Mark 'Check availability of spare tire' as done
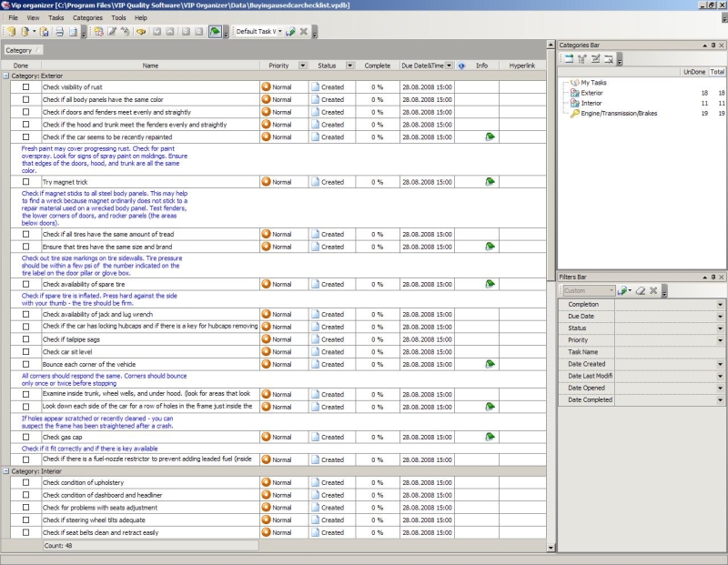The height and width of the screenshot is (565, 728). coord(25,285)
